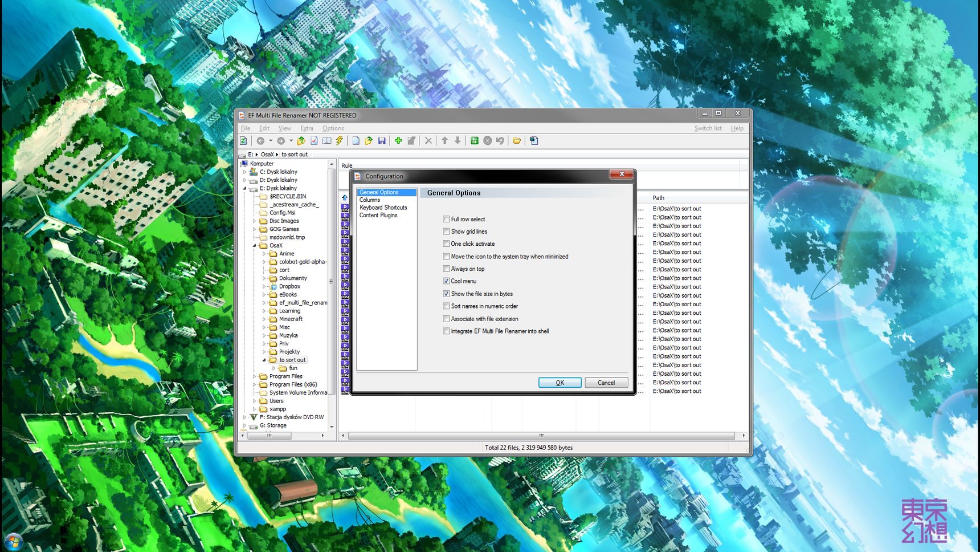Uncheck Cool menu checkbox
This screenshot has width=980, height=552.
pos(446,281)
